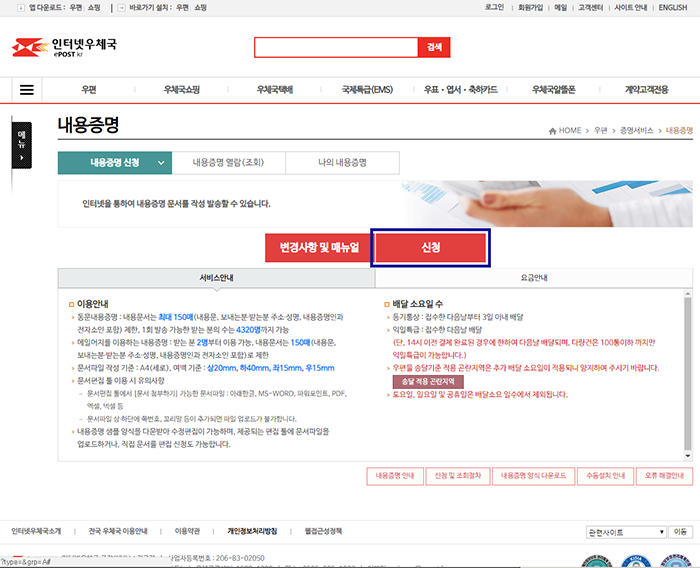This screenshot has width=700, height=568.
Task: Click the app download arrow icon
Action: (x=21, y=8)
